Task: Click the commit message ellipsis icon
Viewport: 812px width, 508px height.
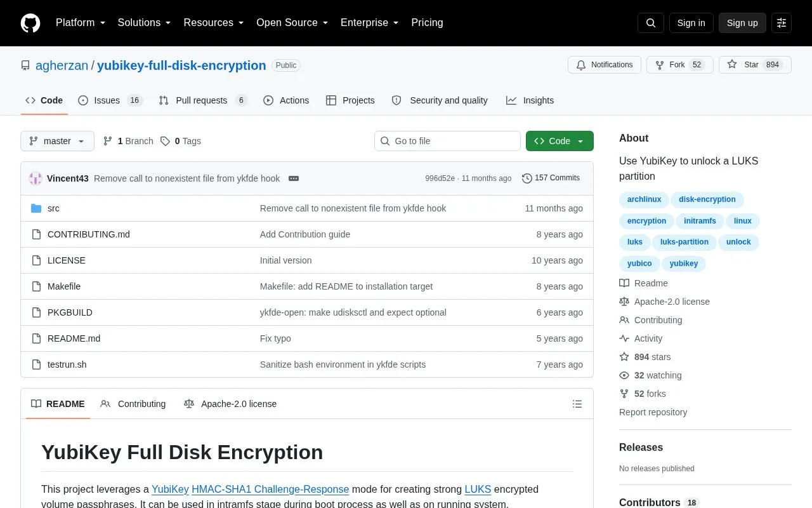Action: click(294, 178)
